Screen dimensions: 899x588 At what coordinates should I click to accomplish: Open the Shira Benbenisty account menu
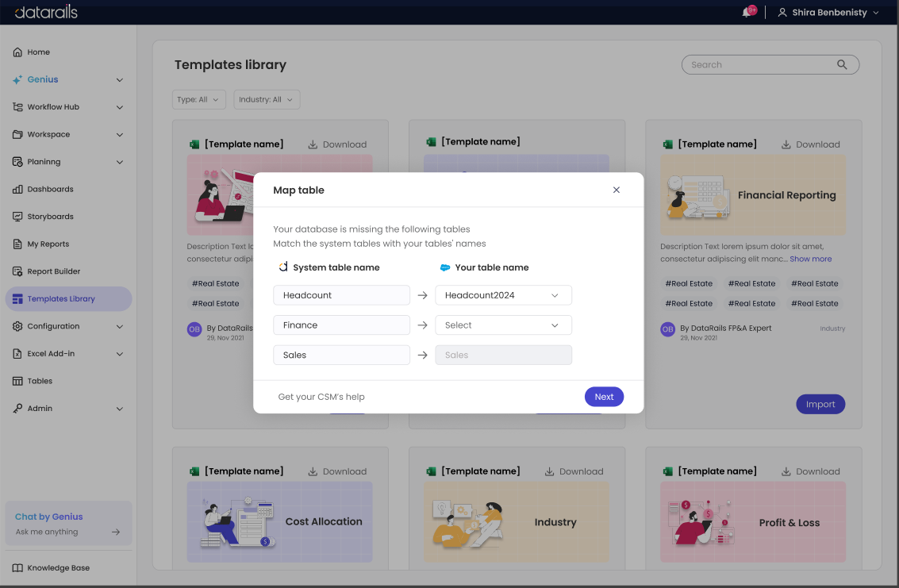828,12
